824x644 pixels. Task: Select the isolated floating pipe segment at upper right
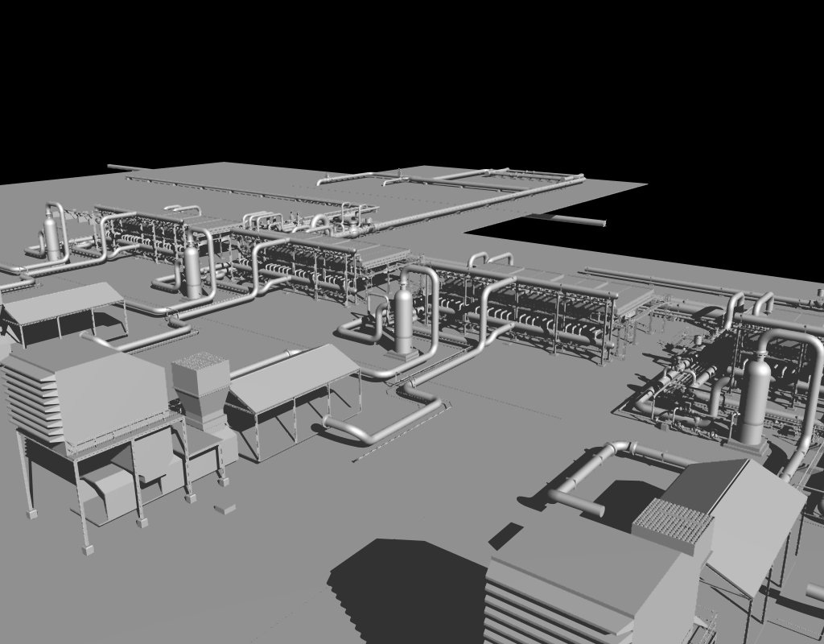point(575,220)
